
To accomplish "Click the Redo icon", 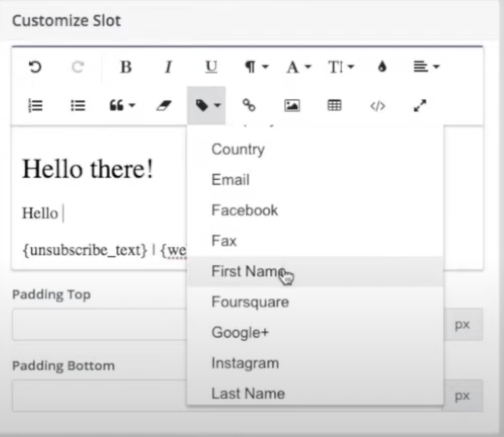I will click(x=77, y=67).
